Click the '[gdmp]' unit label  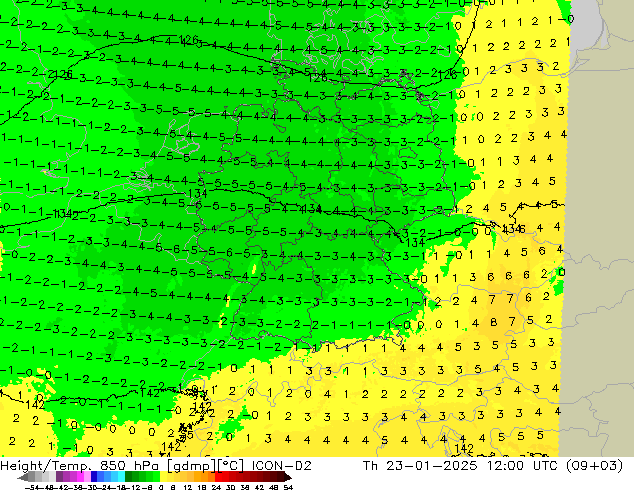click(192, 466)
